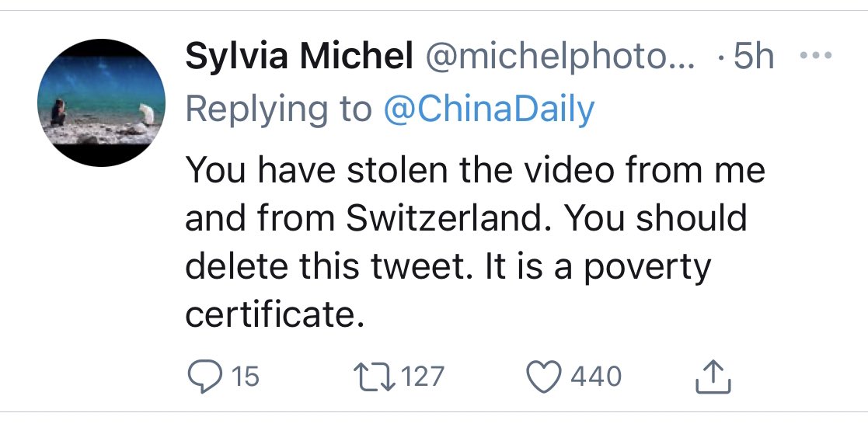The height and width of the screenshot is (427, 868).
Task: View the 127 retweets count
Action: tap(422, 377)
